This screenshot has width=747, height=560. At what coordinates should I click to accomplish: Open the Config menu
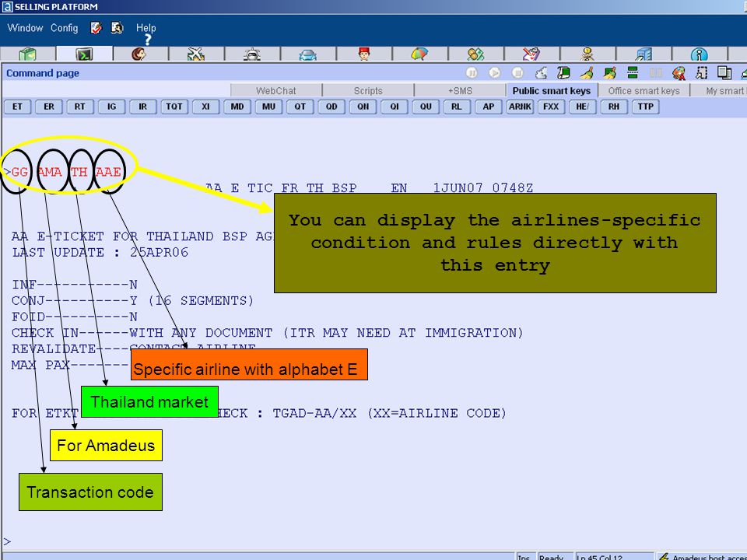(65, 28)
